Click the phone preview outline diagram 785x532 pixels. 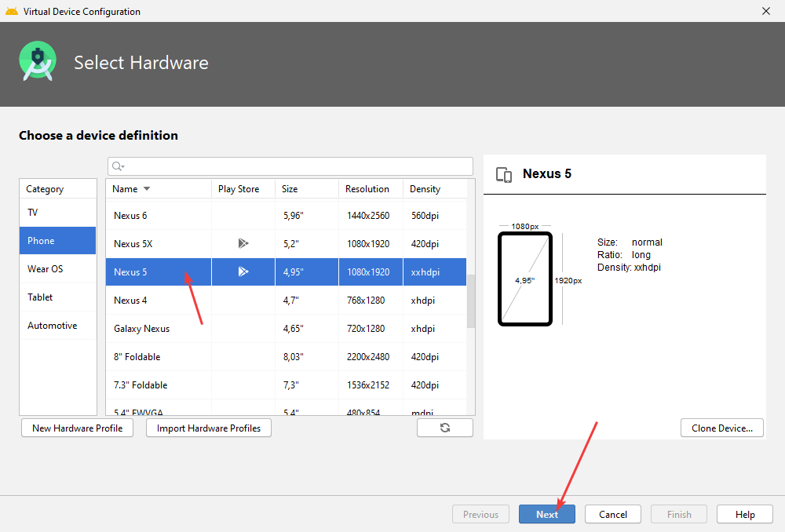coord(525,279)
